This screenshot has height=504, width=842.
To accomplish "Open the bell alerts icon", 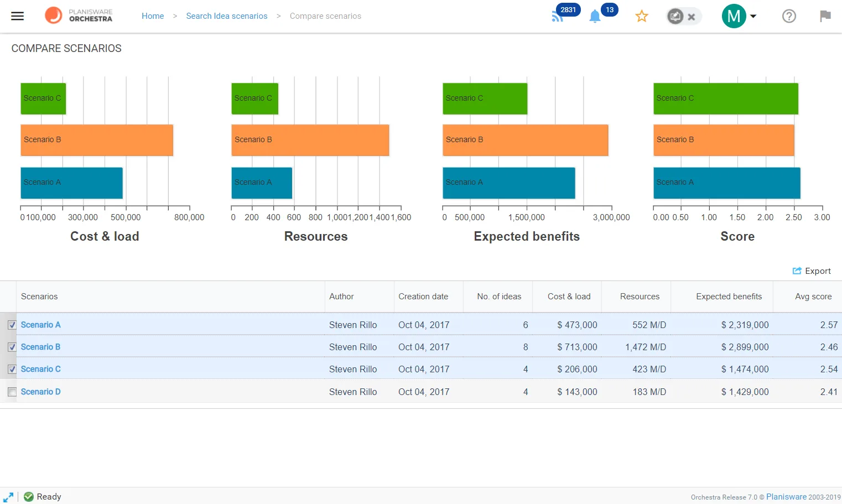I will [x=595, y=17].
